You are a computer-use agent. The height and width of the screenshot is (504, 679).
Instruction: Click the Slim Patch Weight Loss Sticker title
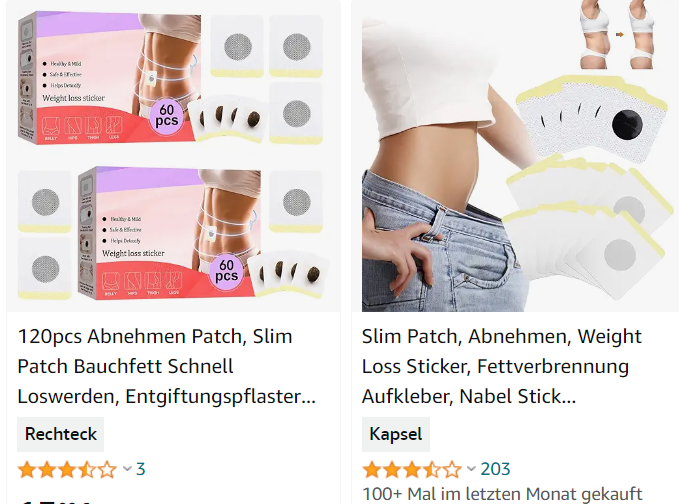[501, 366]
